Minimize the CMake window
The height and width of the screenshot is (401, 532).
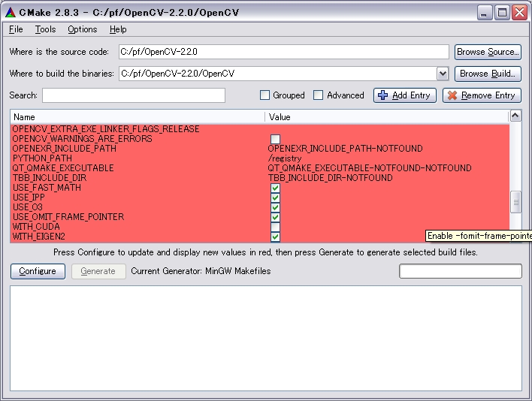485,13
